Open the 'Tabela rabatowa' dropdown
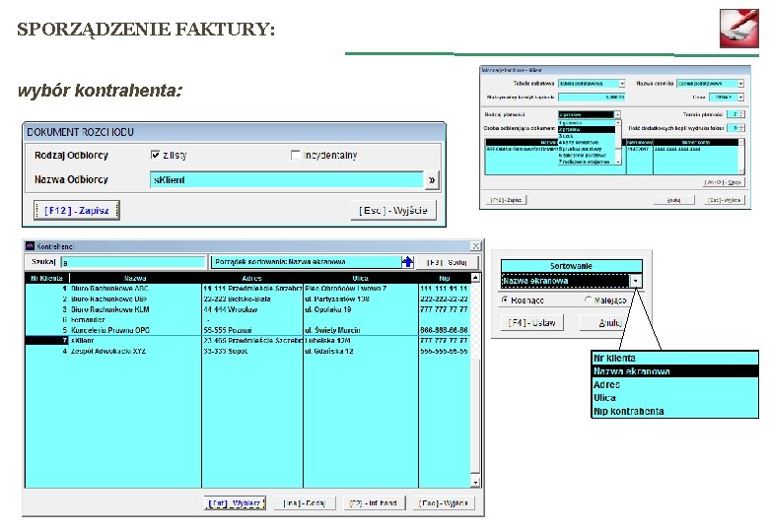 tap(622, 84)
